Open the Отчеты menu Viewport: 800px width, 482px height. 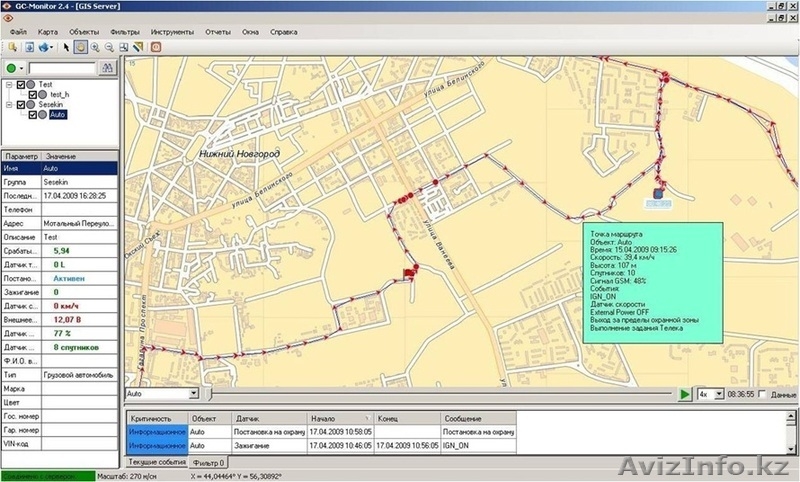(218, 32)
